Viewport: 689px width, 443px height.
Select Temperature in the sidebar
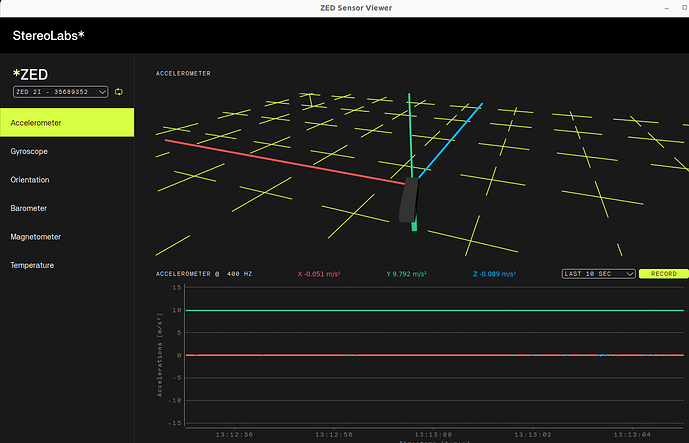(67, 265)
